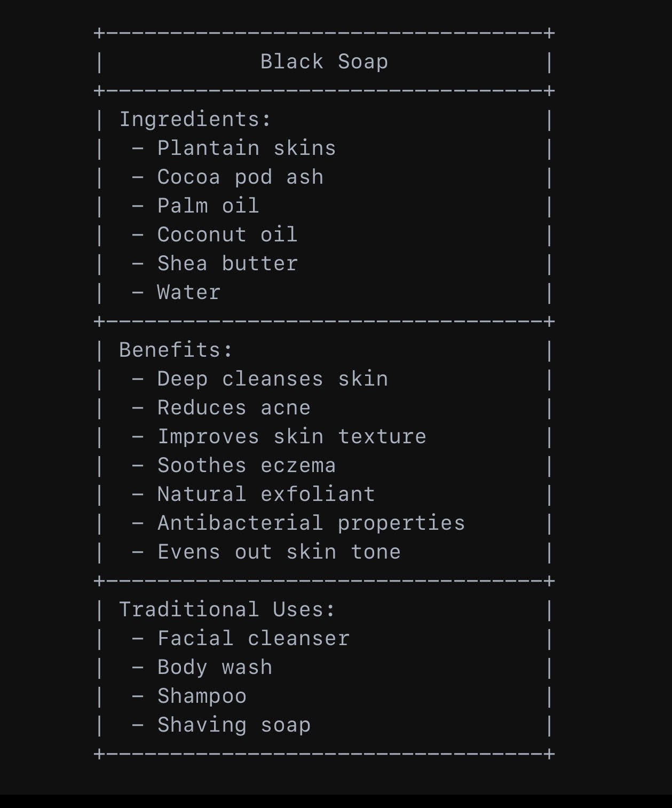
Task: Click the "Traditional Uses:" section heading
Action: (227, 609)
